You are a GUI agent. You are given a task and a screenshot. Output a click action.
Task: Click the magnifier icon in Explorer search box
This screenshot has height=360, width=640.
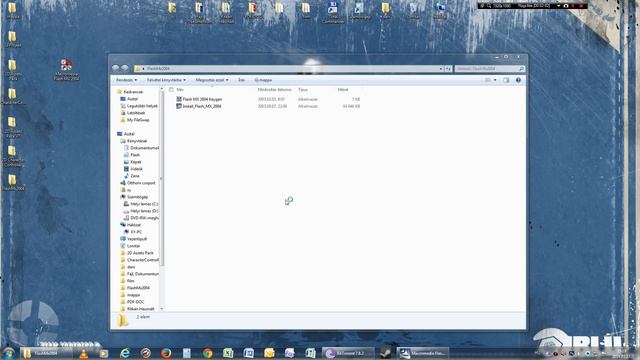[x=521, y=69]
